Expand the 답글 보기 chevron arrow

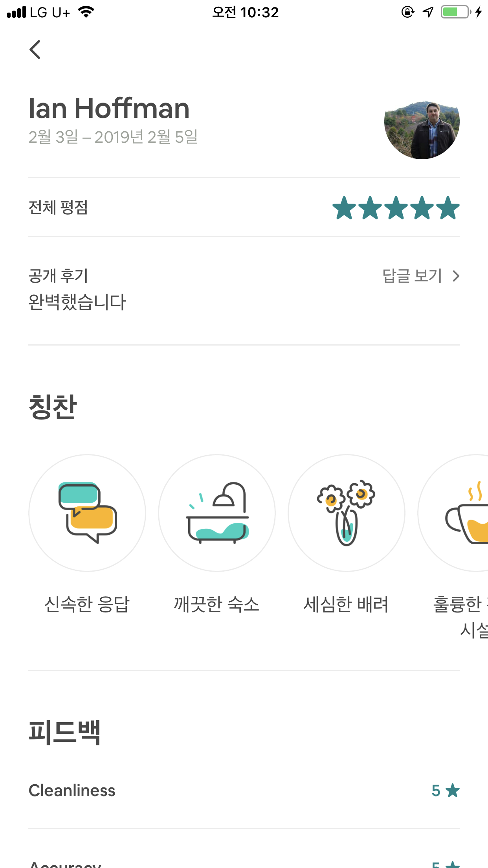pyautogui.click(x=456, y=276)
